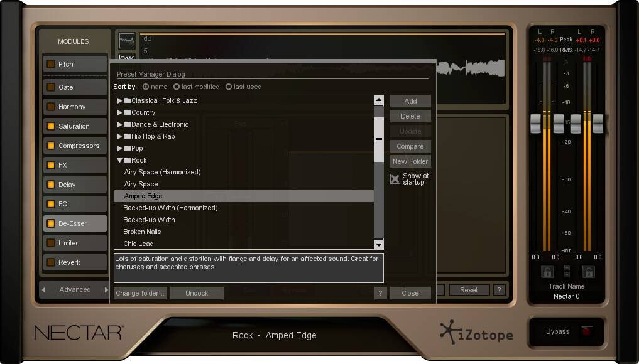The width and height of the screenshot is (639, 364).
Task: Click the Pop folder icon
Action: tap(127, 148)
